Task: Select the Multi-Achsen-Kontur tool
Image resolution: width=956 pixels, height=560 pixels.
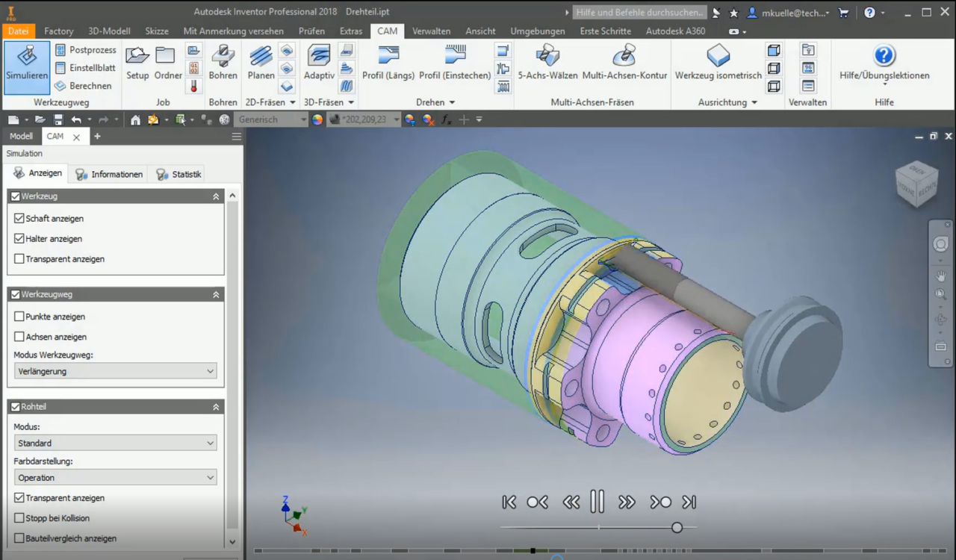Action: tap(624, 63)
